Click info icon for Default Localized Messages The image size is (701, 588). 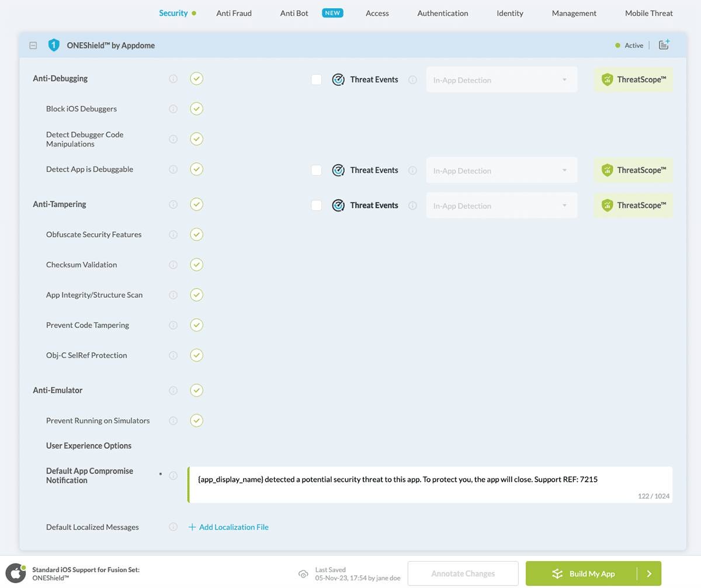pyautogui.click(x=173, y=527)
